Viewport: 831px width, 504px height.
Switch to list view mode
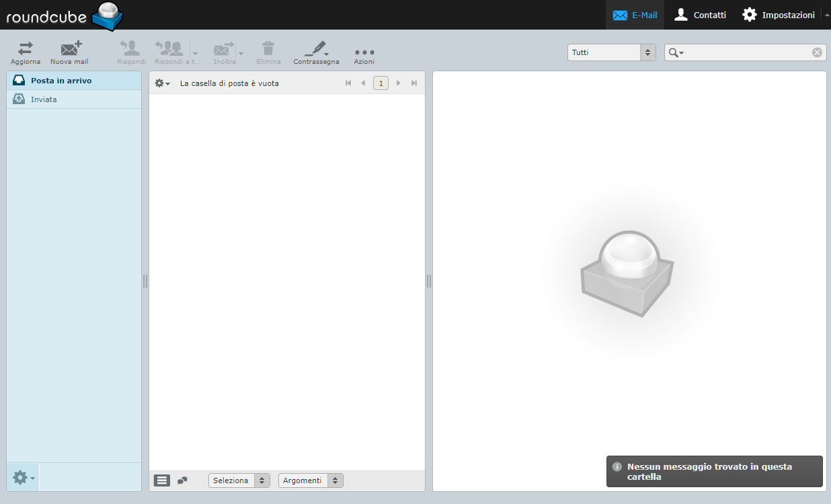162,480
